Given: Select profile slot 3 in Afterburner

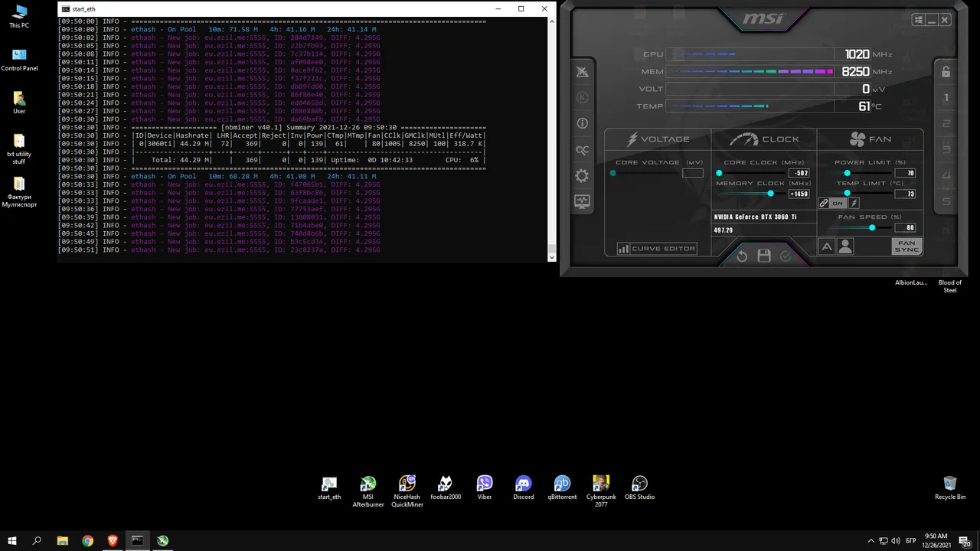Looking at the screenshot, I should pyautogui.click(x=946, y=150).
